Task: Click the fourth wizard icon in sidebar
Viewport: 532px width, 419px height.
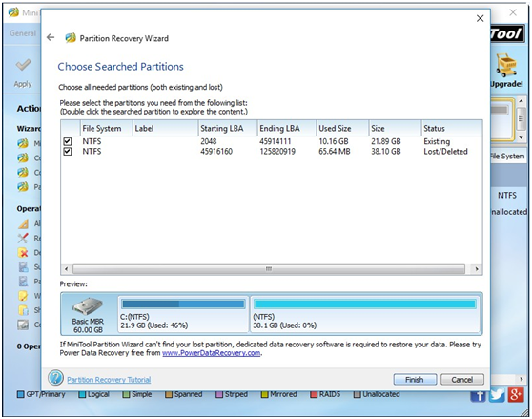Action: (x=23, y=186)
